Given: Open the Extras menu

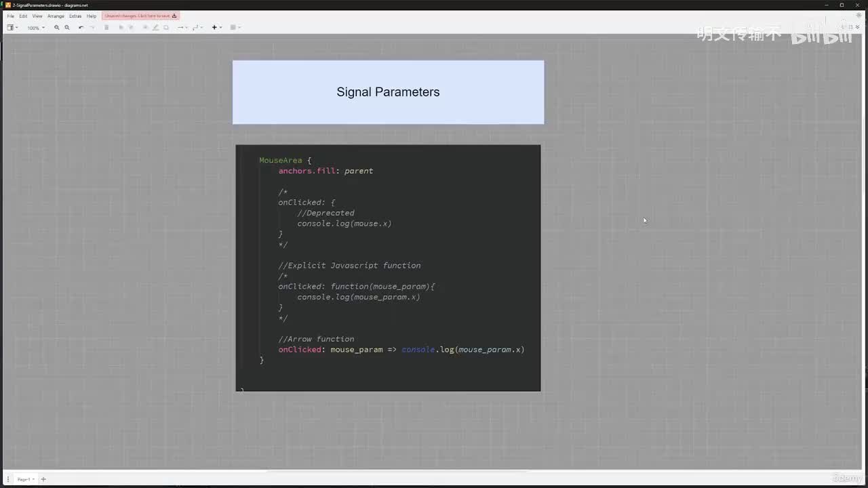Looking at the screenshot, I should 75,16.
